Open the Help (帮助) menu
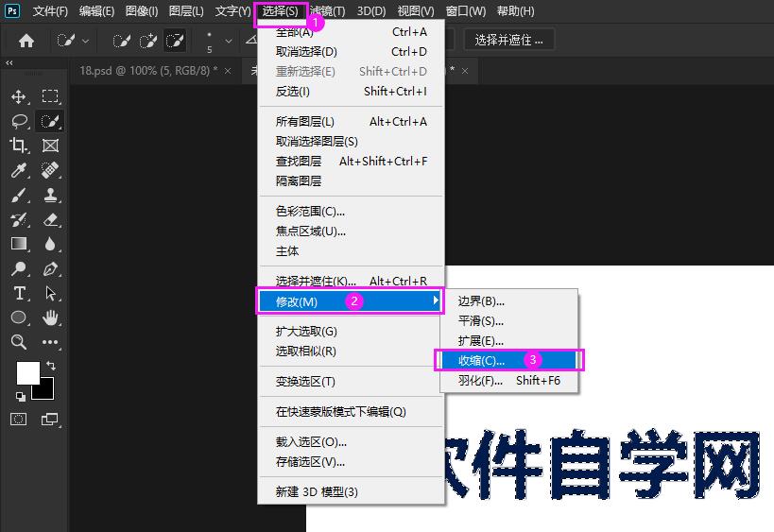 pos(515,10)
